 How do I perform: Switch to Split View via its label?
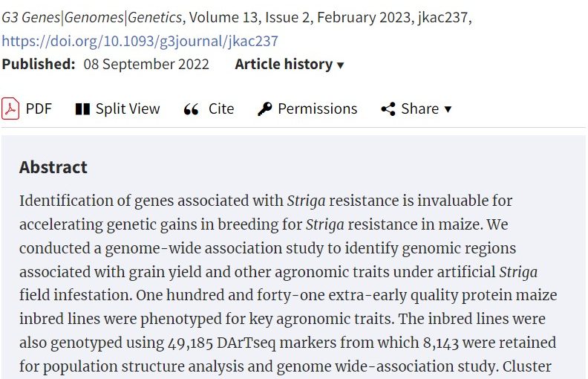(x=128, y=108)
